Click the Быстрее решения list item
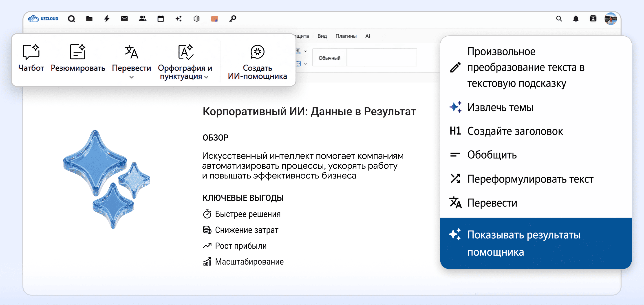Viewport: 644px width, 305px height. pyautogui.click(x=242, y=214)
